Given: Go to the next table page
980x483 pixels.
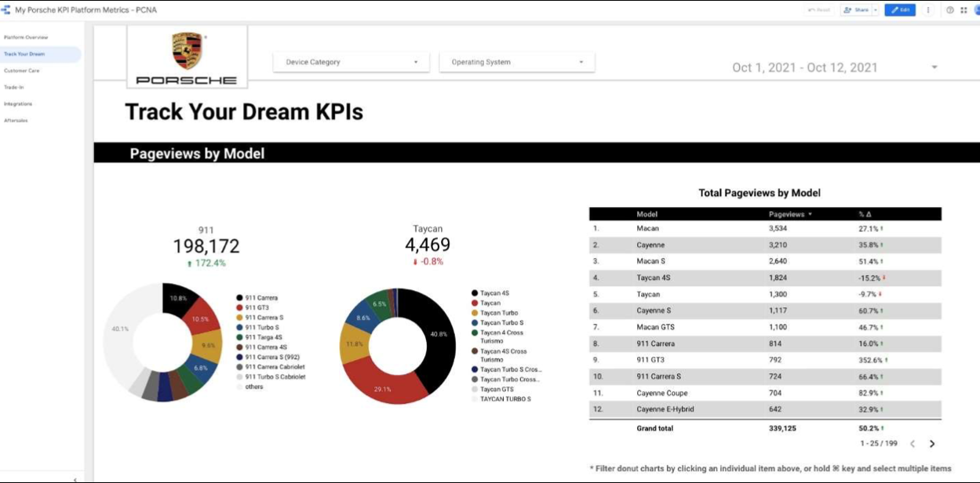Looking at the screenshot, I should [x=932, y=444].
